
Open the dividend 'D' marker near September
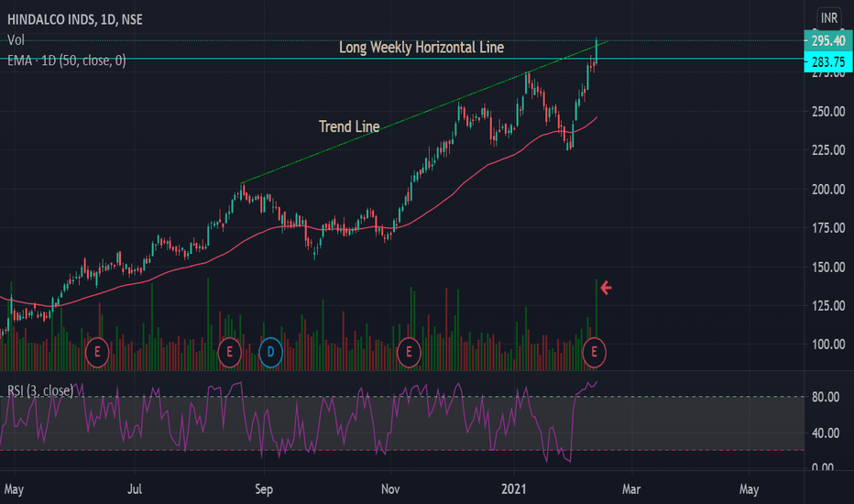pyautogui.click(x=270, y=353)
